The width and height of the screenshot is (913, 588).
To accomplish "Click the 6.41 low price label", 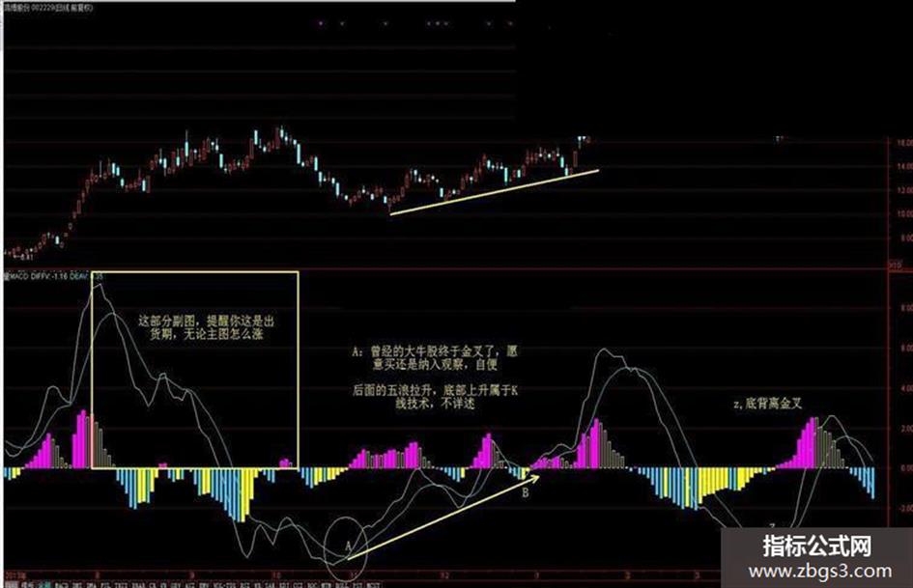I will pyautogui.click(x=26, y=256).
